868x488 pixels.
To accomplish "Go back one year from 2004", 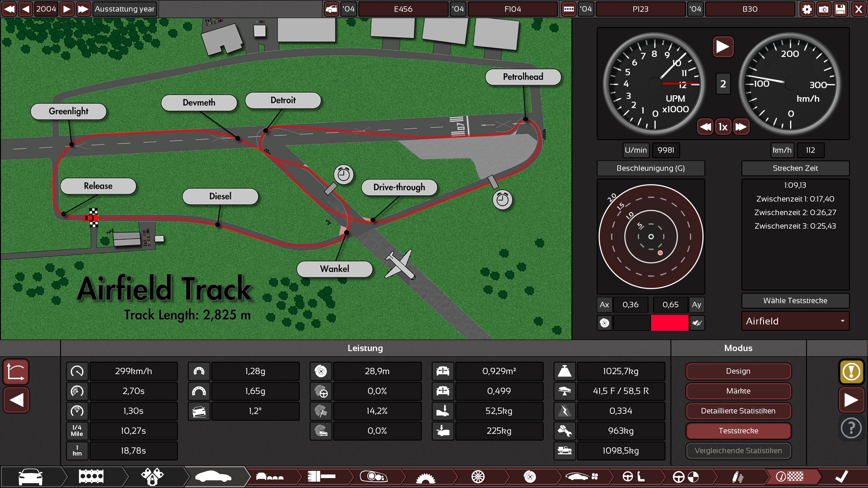I will click(x=26, y=9).
